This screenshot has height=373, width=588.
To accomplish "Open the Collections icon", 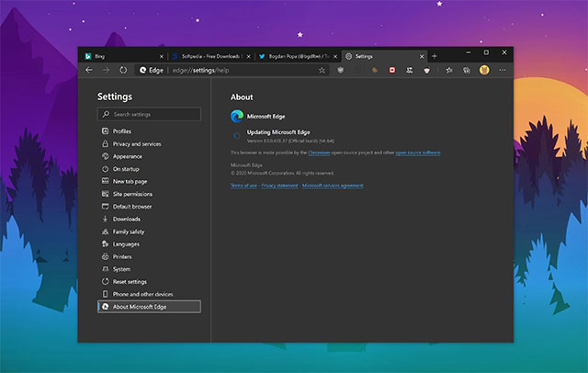I will (467, 70).
